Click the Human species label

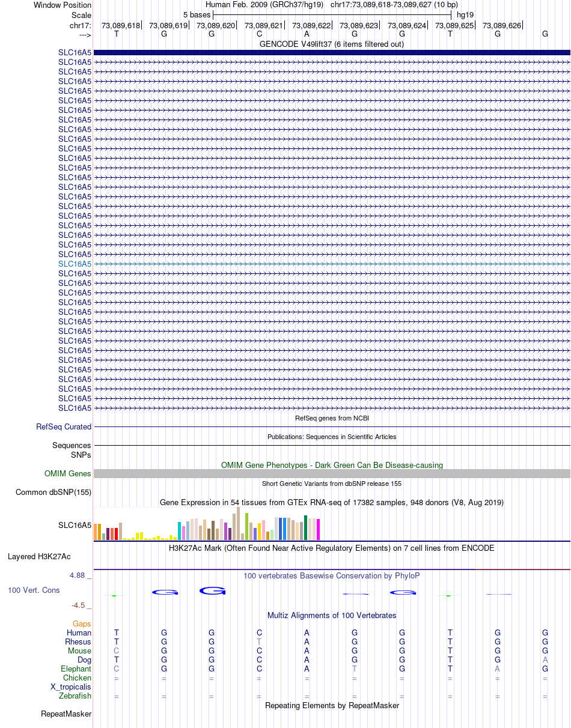pyautogui.click(x=79, y=632)
